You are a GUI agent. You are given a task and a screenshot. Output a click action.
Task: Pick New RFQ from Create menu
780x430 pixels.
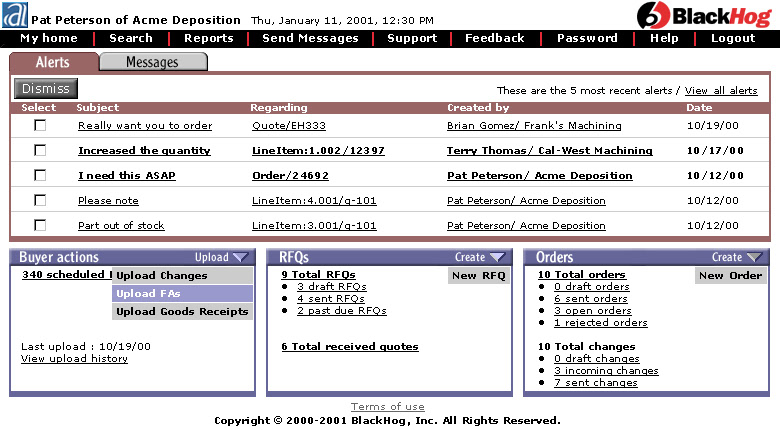pyautogui.click(x=479, y=275)
